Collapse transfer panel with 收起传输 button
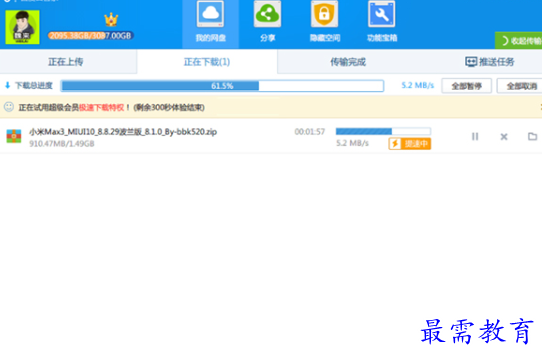Viewport: 542px width, 363px height. [x=518, y=41]
